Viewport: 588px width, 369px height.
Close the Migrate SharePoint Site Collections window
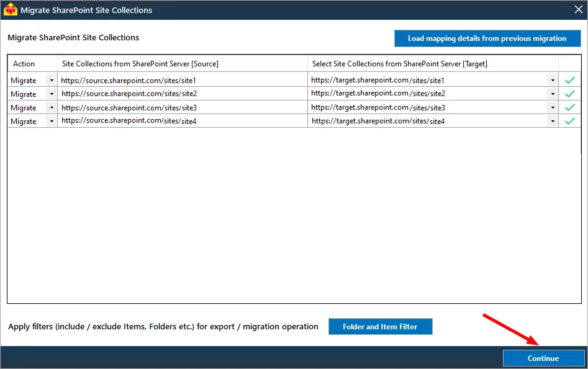[x=578, y=9]
